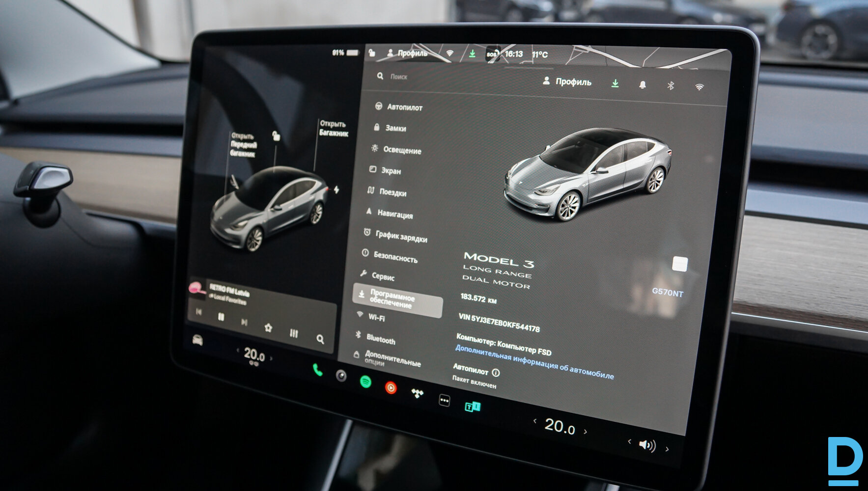Open the Camera app
Image resolution: width=868 pixels, height=491 pixels.
[x=341, y=376]
